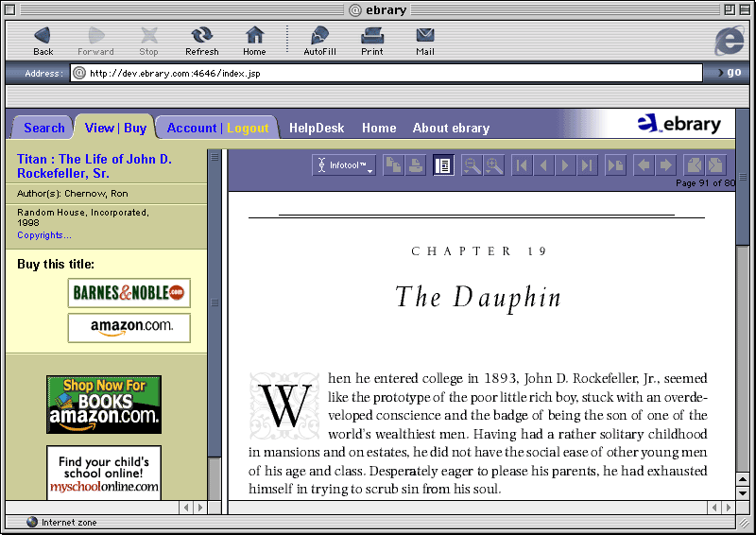
Task: Toggle the page layout view icon
Action: [443, 165]
